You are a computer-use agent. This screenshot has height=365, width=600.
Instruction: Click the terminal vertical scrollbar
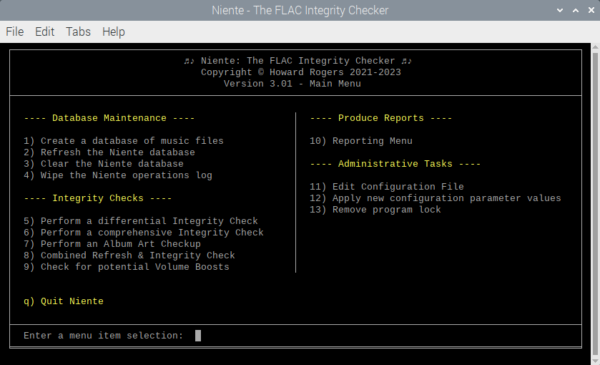pos(595,204)
